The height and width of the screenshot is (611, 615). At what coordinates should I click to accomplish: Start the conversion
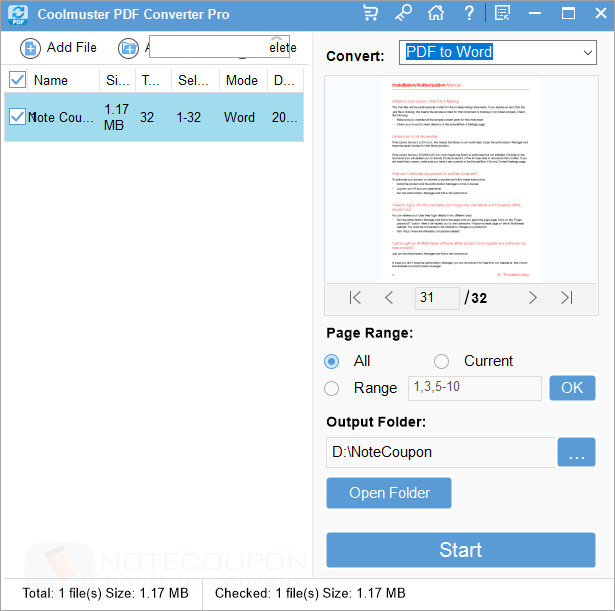point(461,550)
